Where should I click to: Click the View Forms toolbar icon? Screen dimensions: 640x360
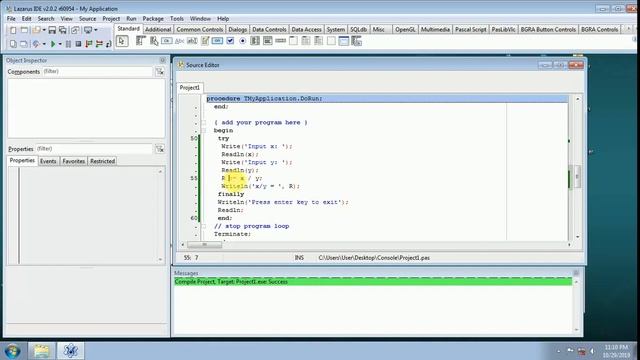[24, 44]
